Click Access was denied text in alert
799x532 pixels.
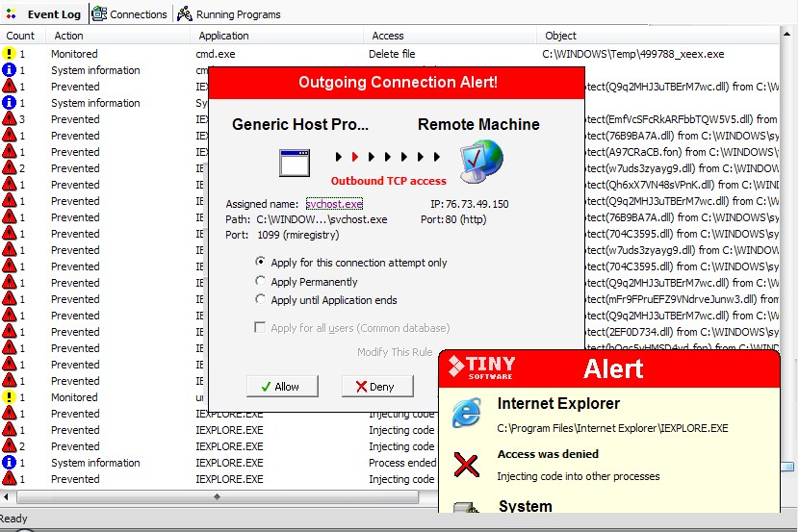click(x=548, y=454)
